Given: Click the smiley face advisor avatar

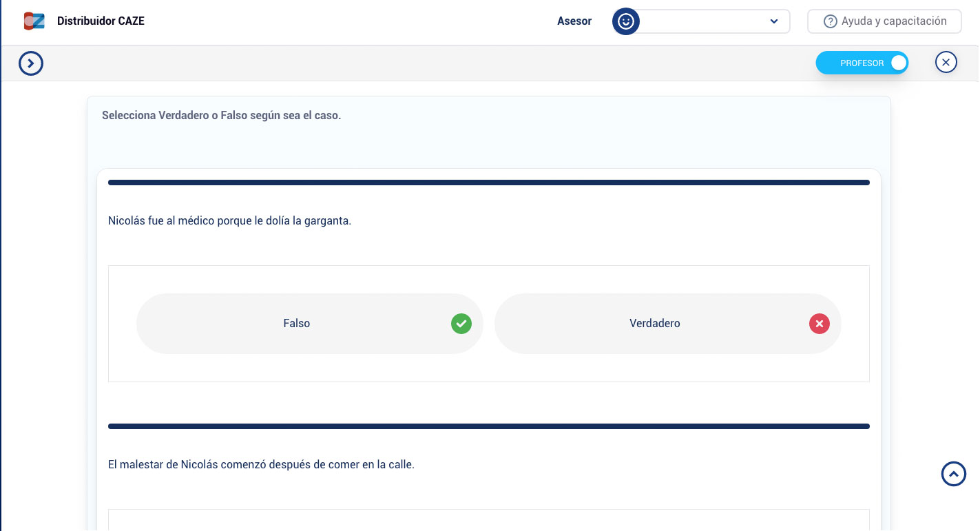Looking at the screenshot, I should click(x=625, y=21).
